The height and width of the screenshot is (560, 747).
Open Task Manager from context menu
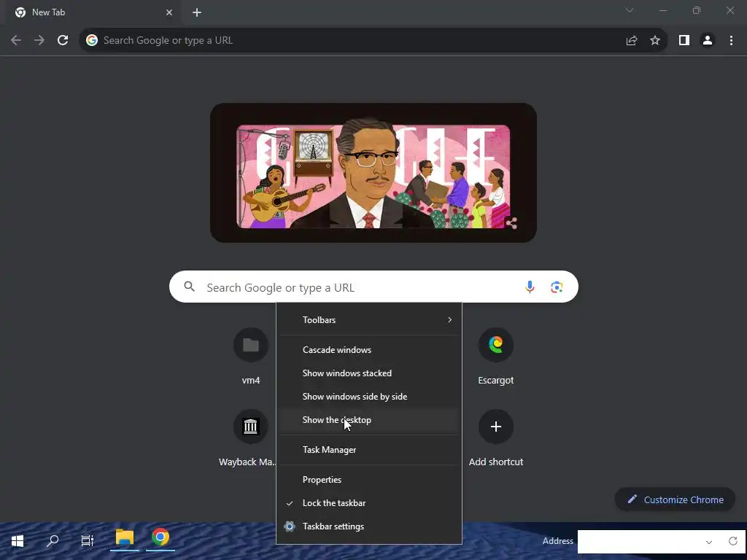click(x=368, y=450)
